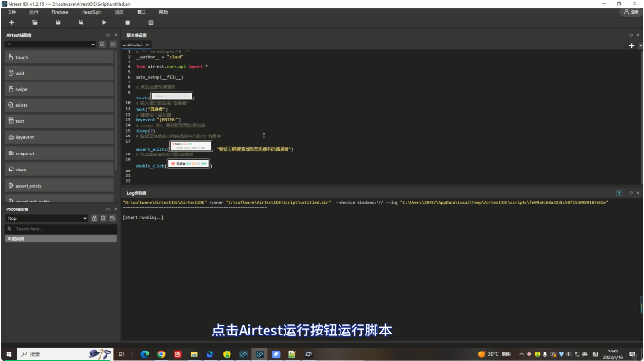Screen dimensions: 644x361
Task: Click the Airtest assistant list scrollbar
Action: coord(116,111)
